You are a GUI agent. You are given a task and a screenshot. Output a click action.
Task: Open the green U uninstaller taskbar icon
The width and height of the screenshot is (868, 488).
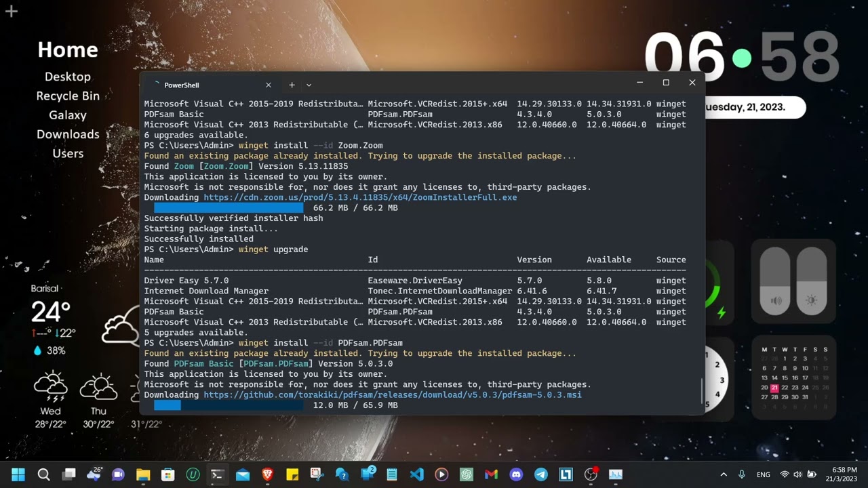[x=193, y=474]
